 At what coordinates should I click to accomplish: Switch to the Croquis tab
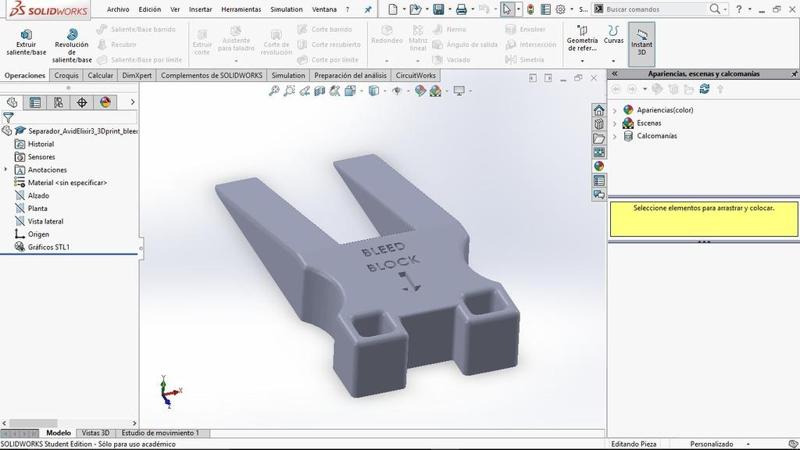click(x=66, y=76)
